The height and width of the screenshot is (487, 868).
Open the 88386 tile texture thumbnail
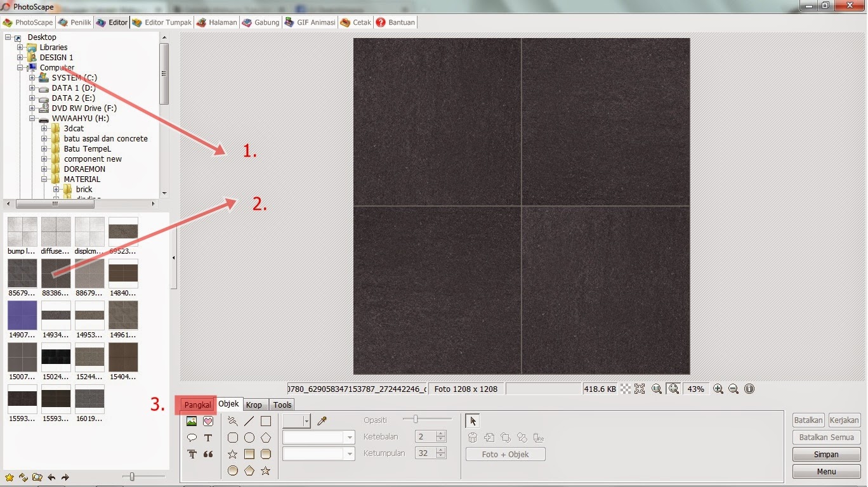(56, 273)
